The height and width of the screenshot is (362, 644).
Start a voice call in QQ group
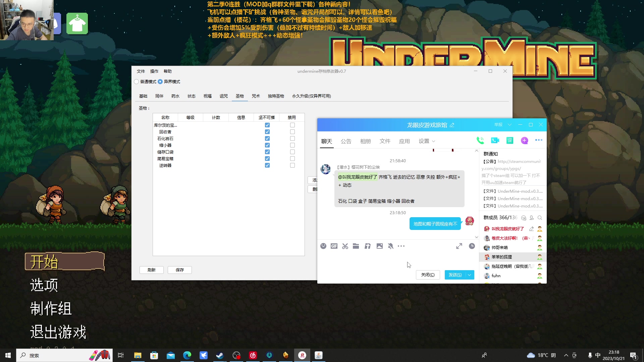[x=480, y=141]
